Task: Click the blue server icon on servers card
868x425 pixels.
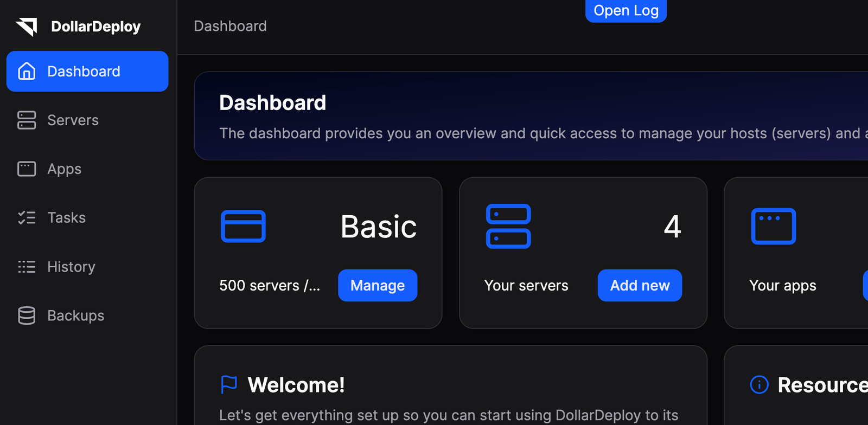Action: point(508,226)
